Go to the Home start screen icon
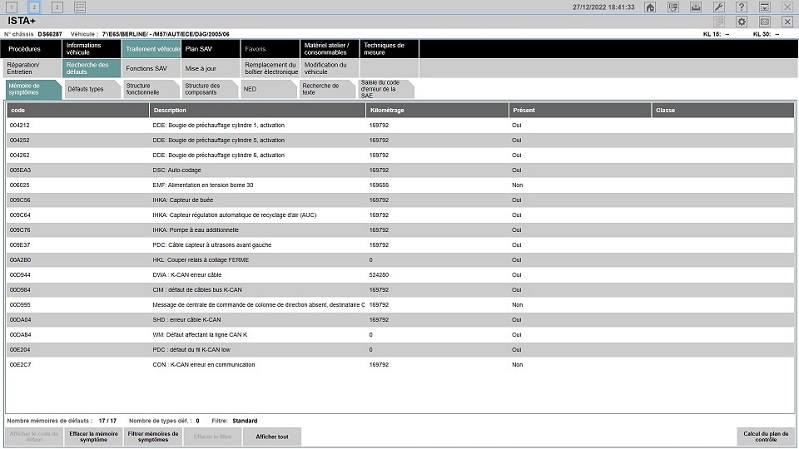The width and height of the screenshot is (799, 449). pyautogui.click(x=650, y=7)
